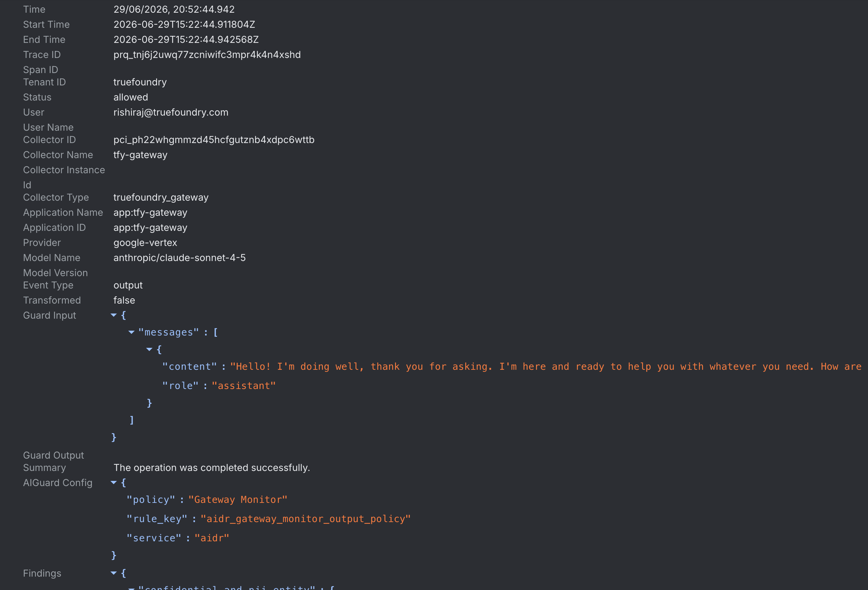
Task: Click the Collector Type value truefoundry_gateway
Action: pos(161,197)
